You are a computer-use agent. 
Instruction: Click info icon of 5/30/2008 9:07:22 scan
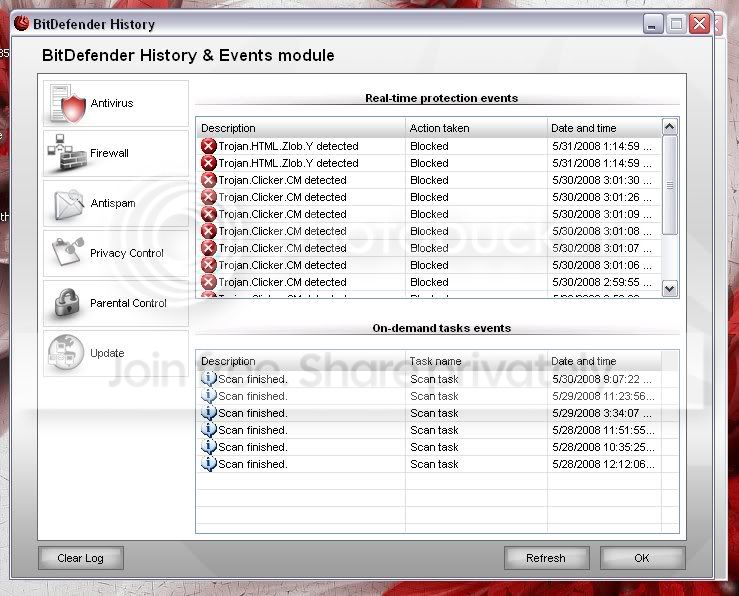(208, 378)
